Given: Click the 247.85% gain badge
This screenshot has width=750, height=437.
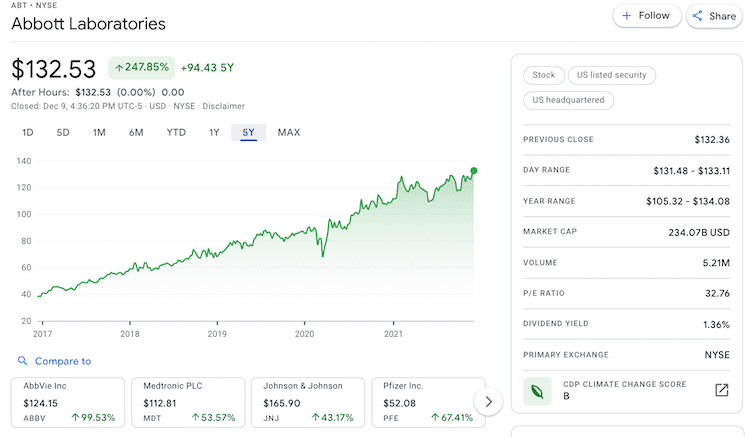Looking at the screenshot, I should click(142, 67).
